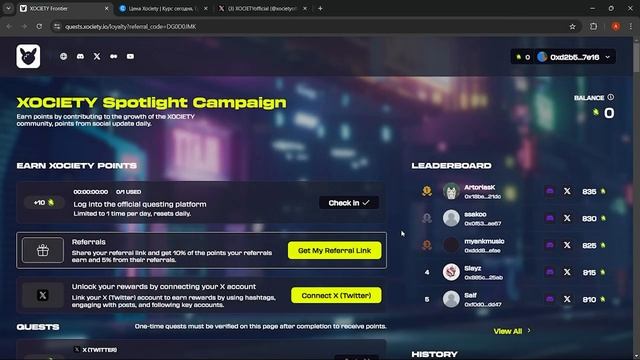
Task: Click Discord icon in Slayz row
Action: 550,272
